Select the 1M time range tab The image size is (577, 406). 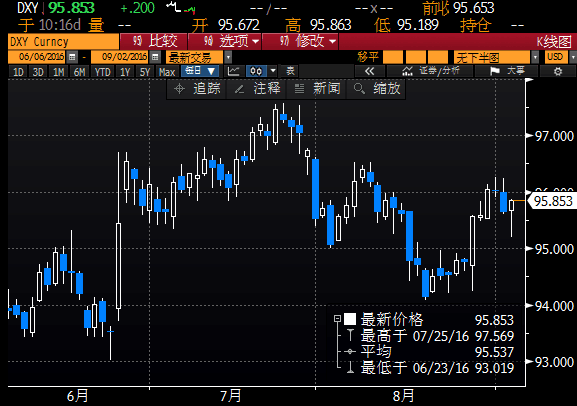coord(59,72)
